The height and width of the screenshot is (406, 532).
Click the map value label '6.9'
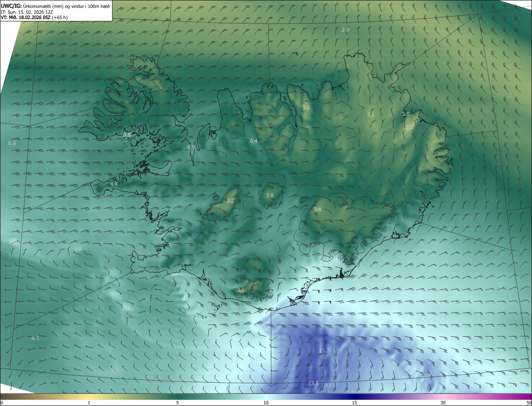tap(191, 147)
